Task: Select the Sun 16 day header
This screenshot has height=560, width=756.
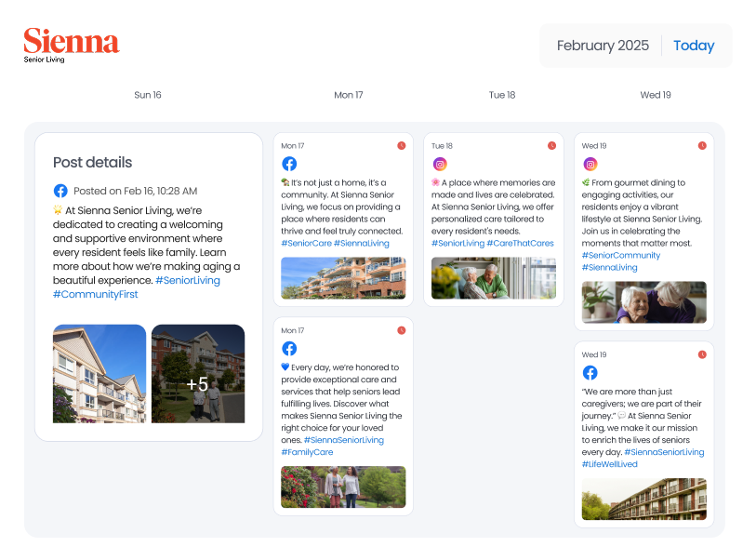Action: pos(148,95)
